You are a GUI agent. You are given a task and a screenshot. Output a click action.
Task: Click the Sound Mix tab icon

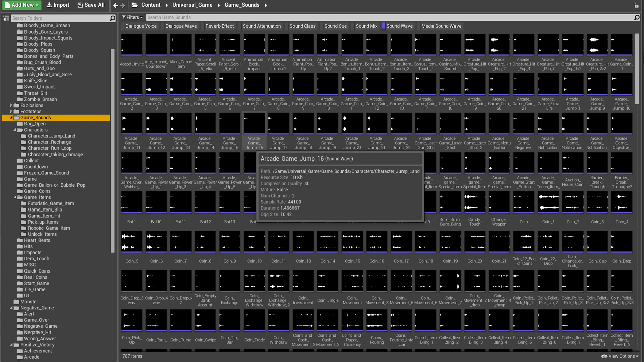(x=367, y=26)
